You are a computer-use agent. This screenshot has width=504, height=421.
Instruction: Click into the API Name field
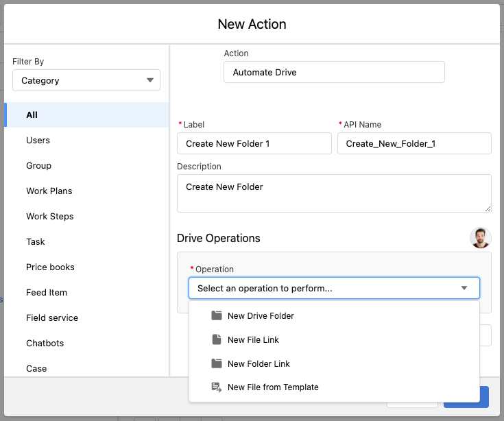click(x=414, y=144)
